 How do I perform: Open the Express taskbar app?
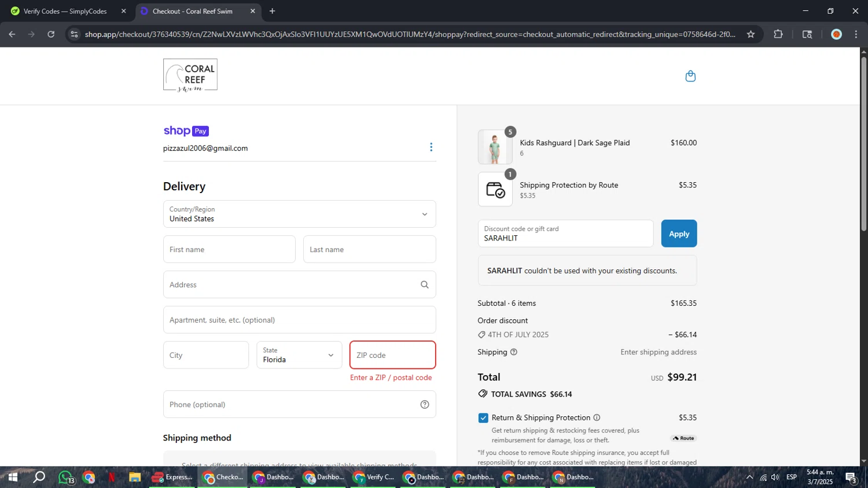click(172, 477)
